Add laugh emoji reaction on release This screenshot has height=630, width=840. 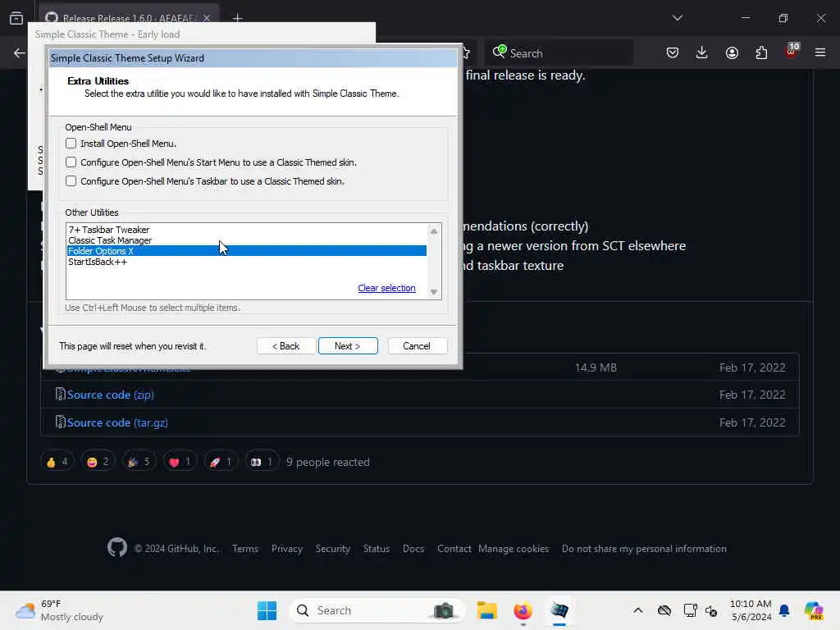(x=98, y=462)
